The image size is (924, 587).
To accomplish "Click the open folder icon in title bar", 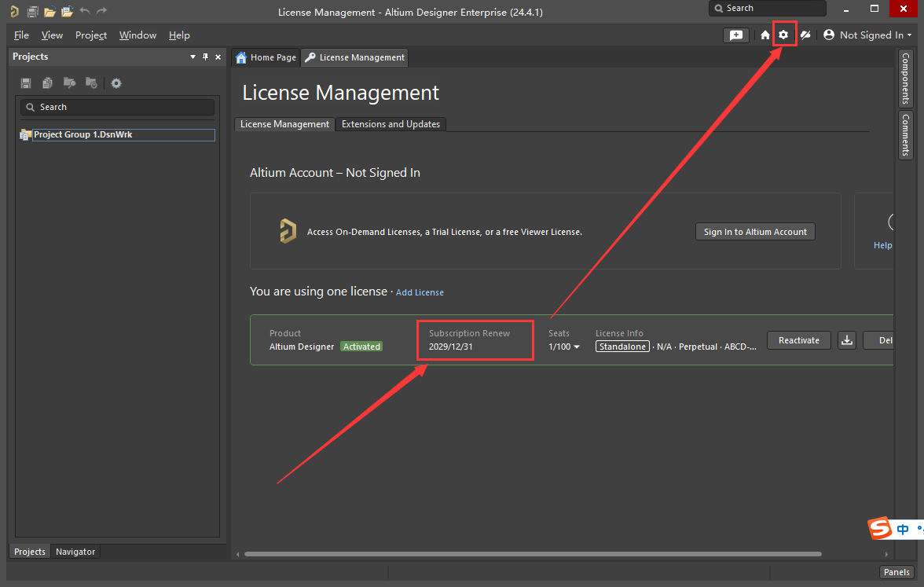I will coord(50,11).
